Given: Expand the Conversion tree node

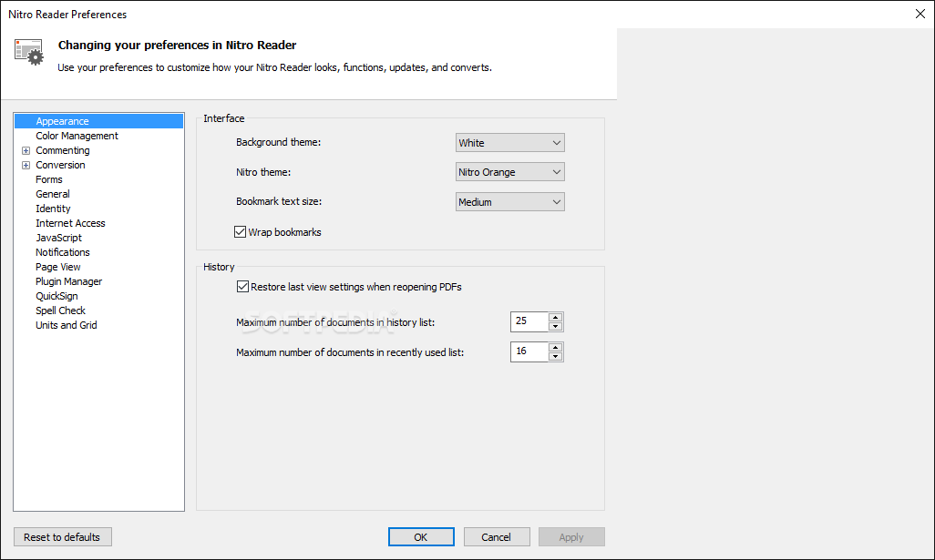Looking at the screenshot, I should [26, 165].
